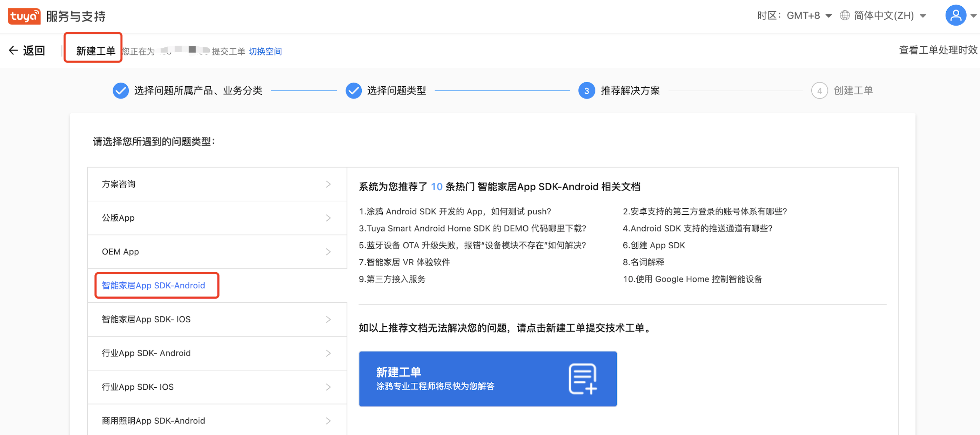Select the 方案咨询 category
980x435 pixels.
217,184
